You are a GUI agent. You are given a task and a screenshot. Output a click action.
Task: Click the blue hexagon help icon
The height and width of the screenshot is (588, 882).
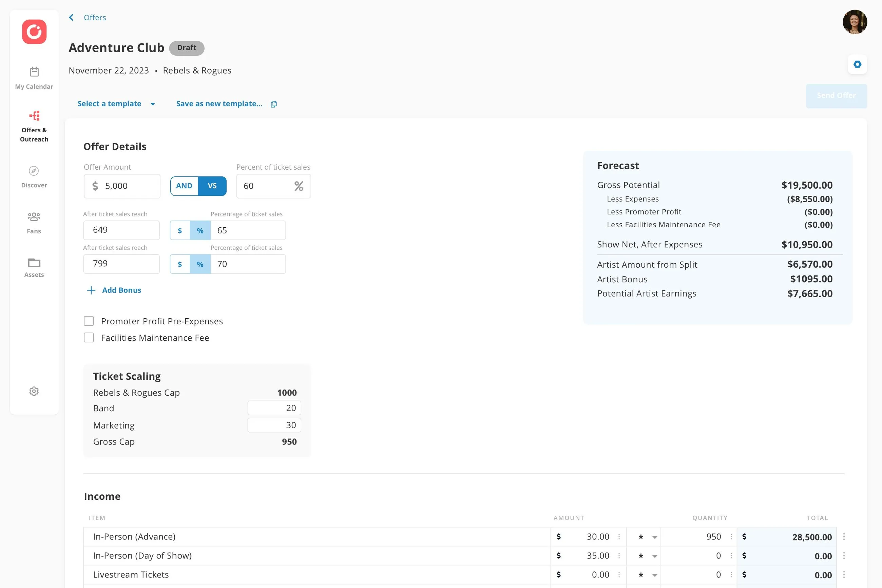[x=857, y=64]
